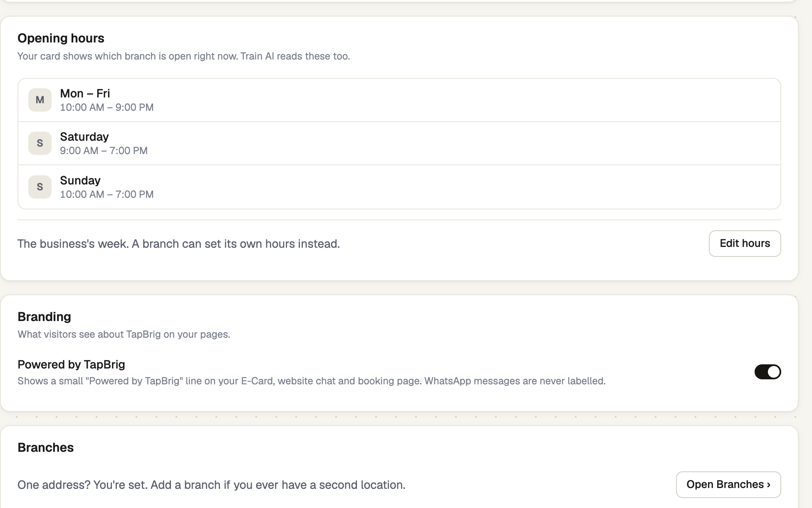Click the text 'The business's week' note
812x508 pixels.
point(179,244)
